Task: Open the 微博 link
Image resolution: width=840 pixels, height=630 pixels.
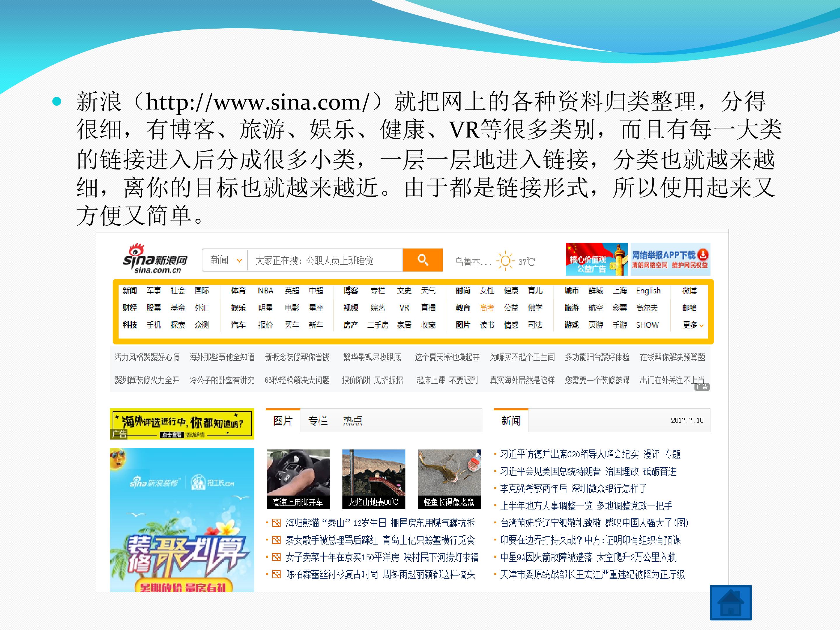Action: [689, 290]
